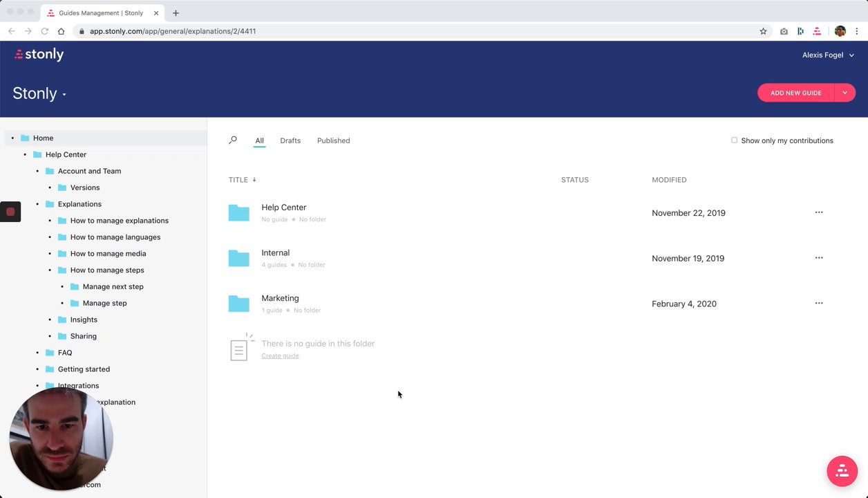The width and height of the screenshot is (868, 498).
Task: Open a new browser tab
Action: tap(176, 13)
